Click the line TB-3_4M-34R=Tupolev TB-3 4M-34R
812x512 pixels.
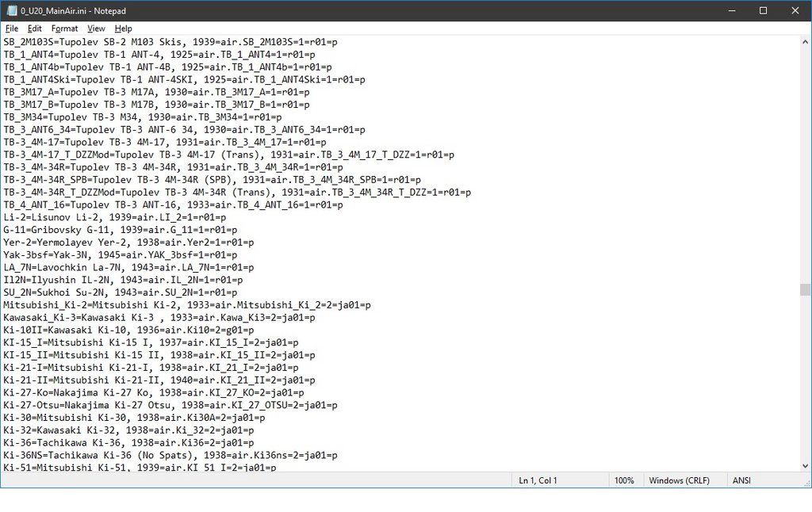173,167
